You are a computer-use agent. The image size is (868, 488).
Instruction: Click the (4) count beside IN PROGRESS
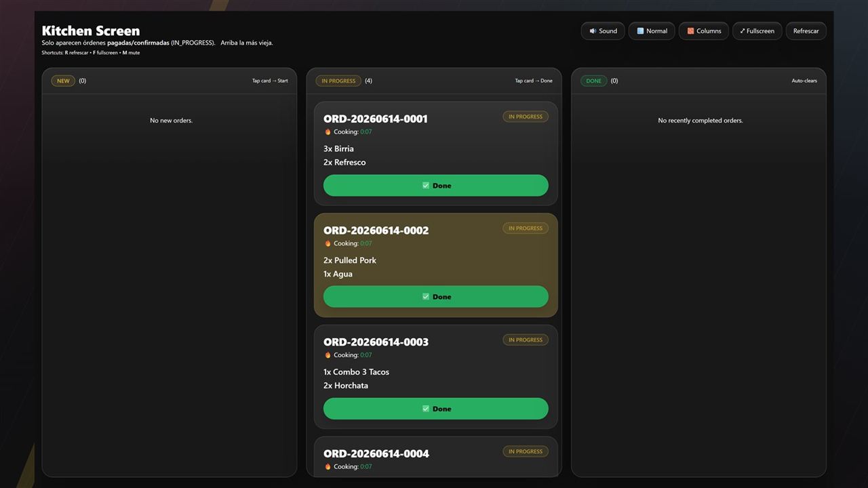[x=368, y=81]
